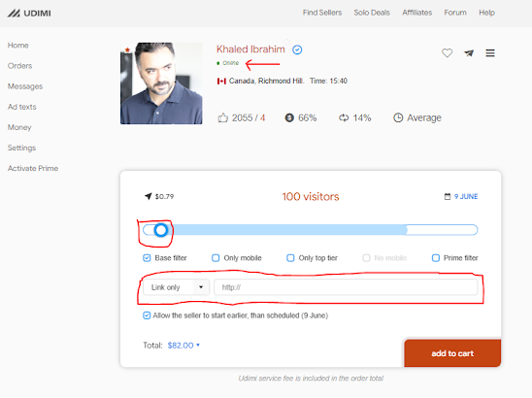Click the calendar icon beside 9 JUNE
Viewport: 532px width, 398px height.
point(448,196)
